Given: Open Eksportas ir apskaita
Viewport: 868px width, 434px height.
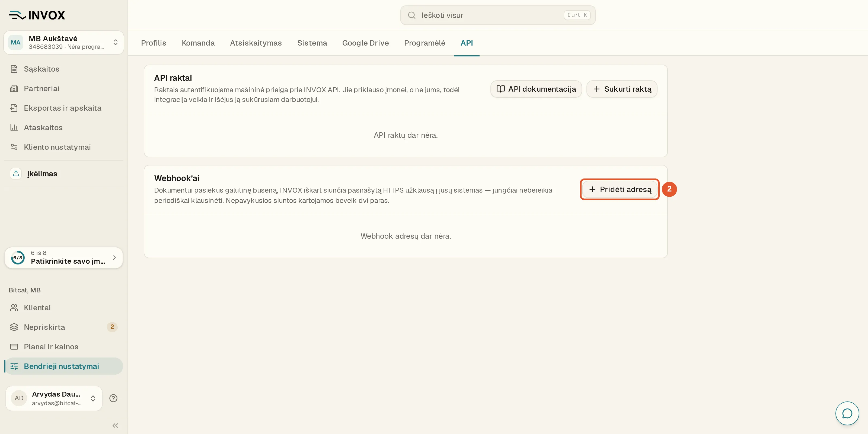Looking at the screenshot, I should point(64,108).
